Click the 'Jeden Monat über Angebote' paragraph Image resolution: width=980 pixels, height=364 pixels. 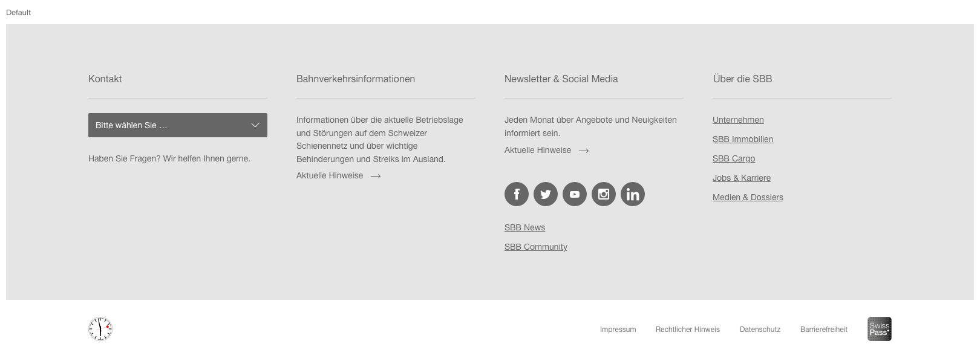(x=590, y=126)
